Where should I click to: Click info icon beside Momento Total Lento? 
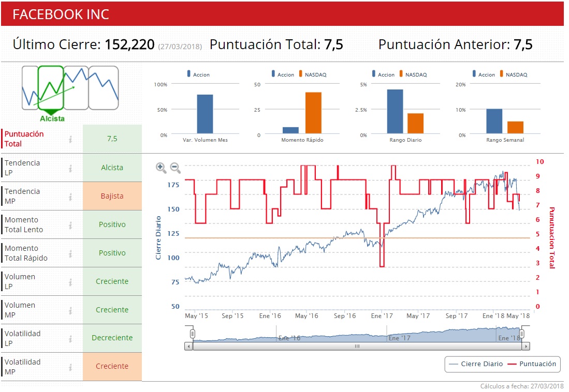tap(70, 225)
